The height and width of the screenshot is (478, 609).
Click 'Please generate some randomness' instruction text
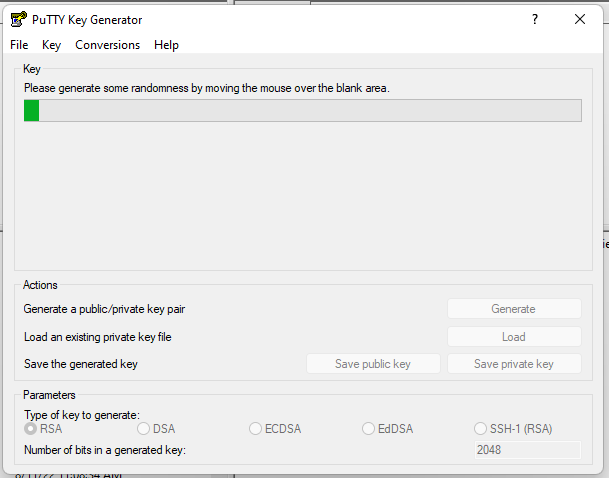point(207,88)
